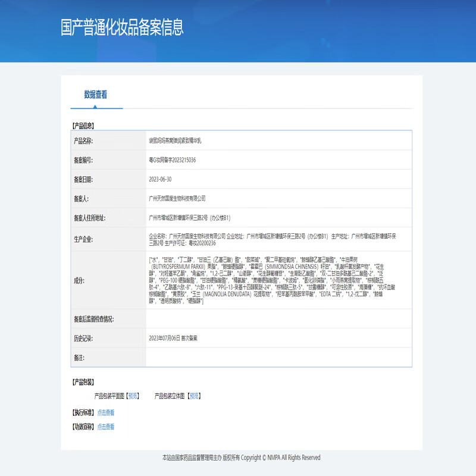Click the 历史记录 row label

(x=83, y=338)
